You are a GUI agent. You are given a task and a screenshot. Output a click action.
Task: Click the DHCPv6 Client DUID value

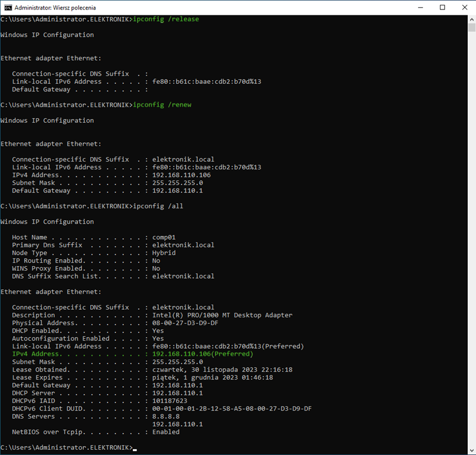pos(232,408)
